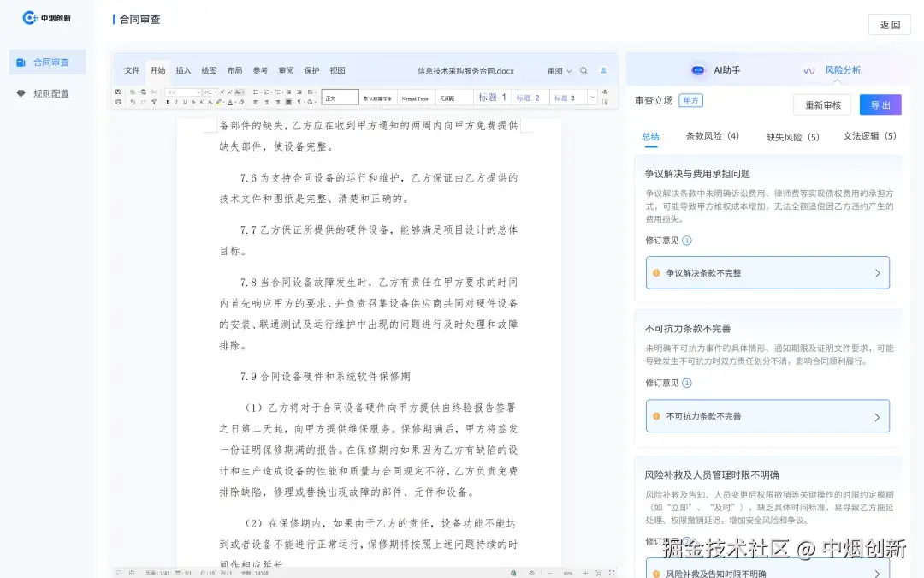The image size is (924, 578).
Task: Apply the 标题 1 style
Action: [491, 97]
